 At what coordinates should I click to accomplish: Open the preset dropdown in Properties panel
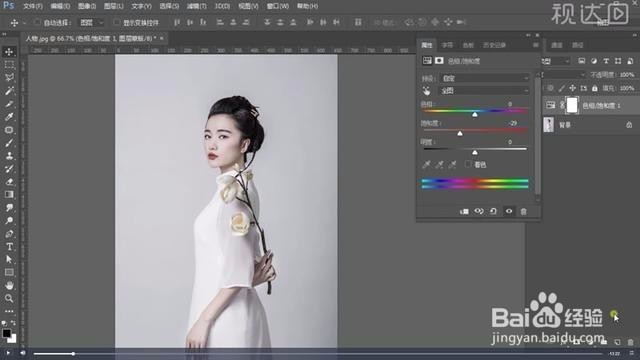tap(484, 78)
